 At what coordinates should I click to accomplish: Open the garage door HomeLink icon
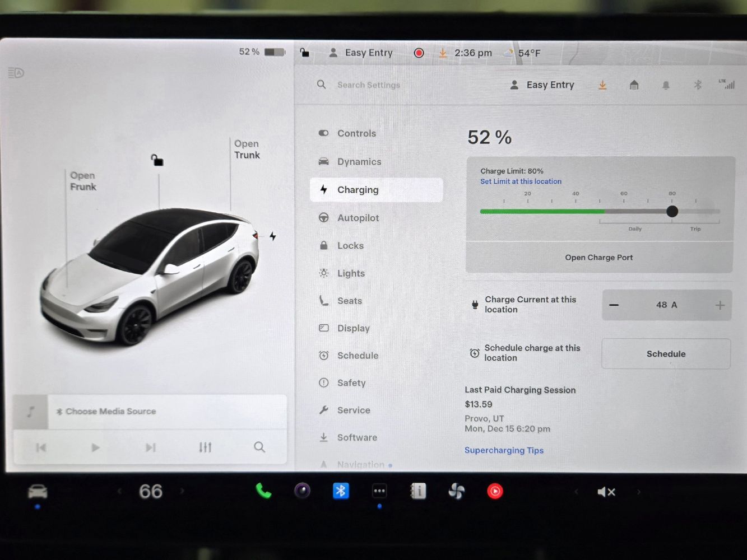pos(634,85)
